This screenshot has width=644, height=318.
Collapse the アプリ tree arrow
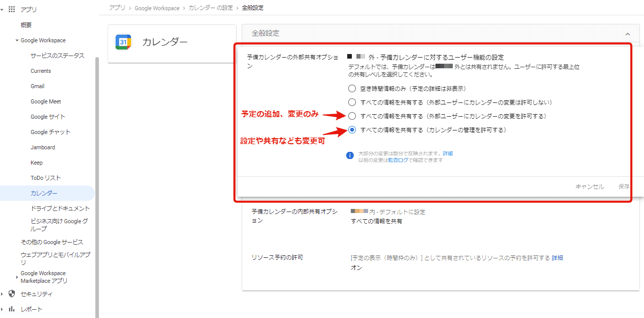(3, 10)
